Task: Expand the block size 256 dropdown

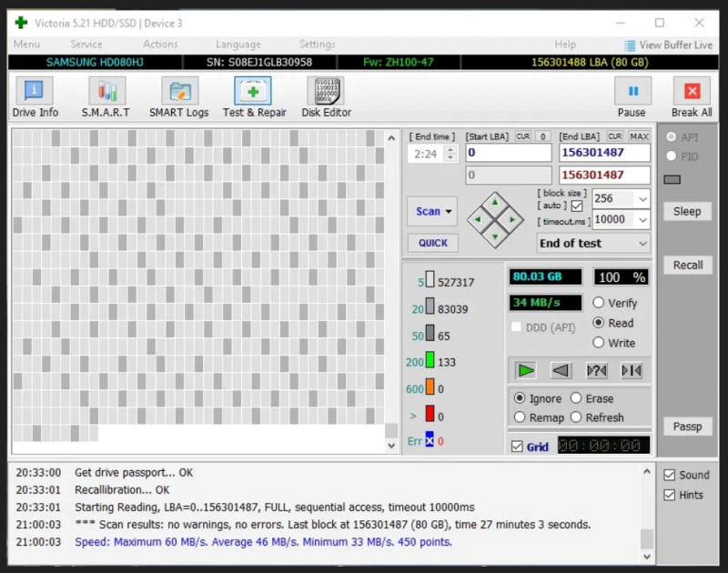Action: 642,198
